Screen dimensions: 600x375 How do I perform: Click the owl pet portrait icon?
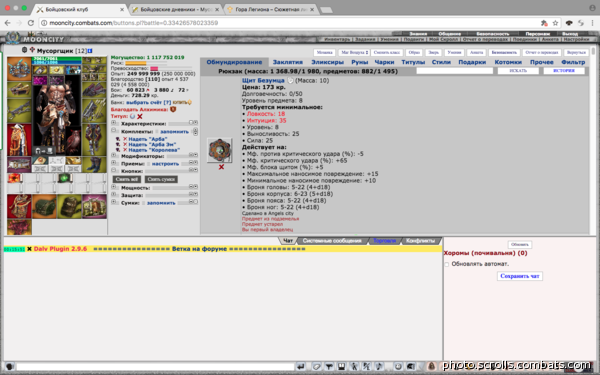point(73,142)
